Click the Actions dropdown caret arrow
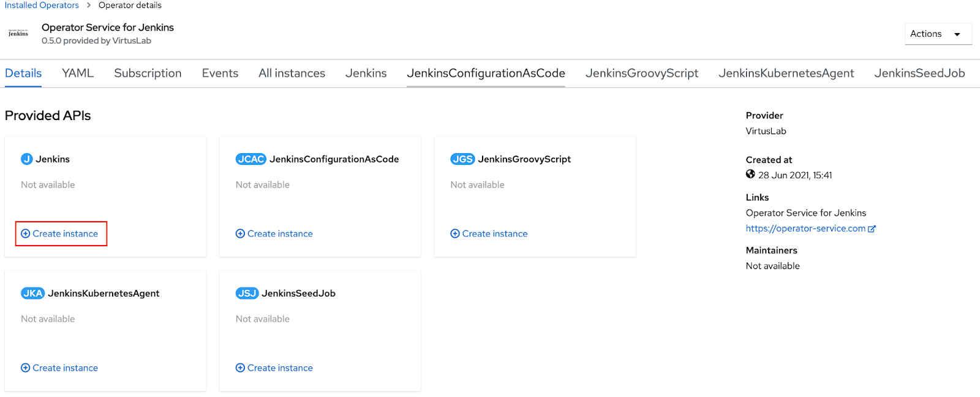The image size is (980, 397). point(957,34)
